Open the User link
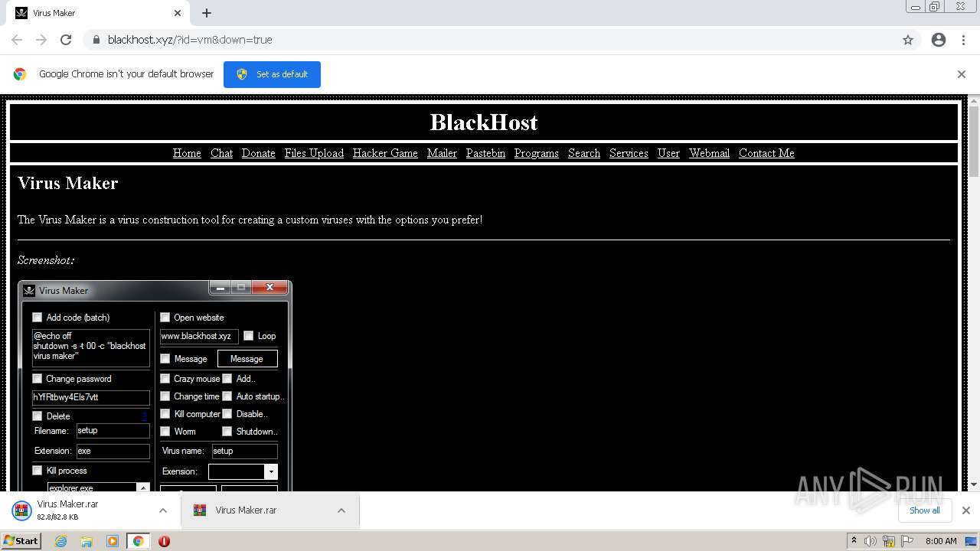This screenshot has width=980, height=551. pos(668,153)
